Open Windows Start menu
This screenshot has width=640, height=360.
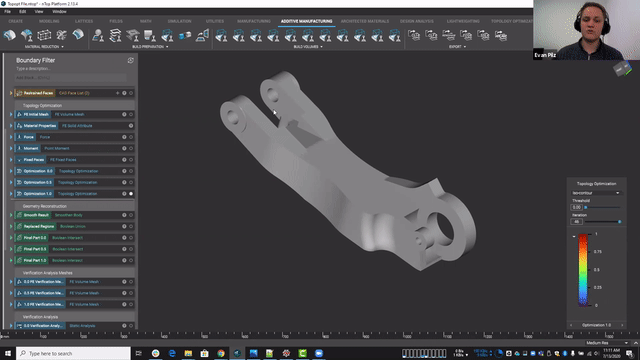coord(8,353)
